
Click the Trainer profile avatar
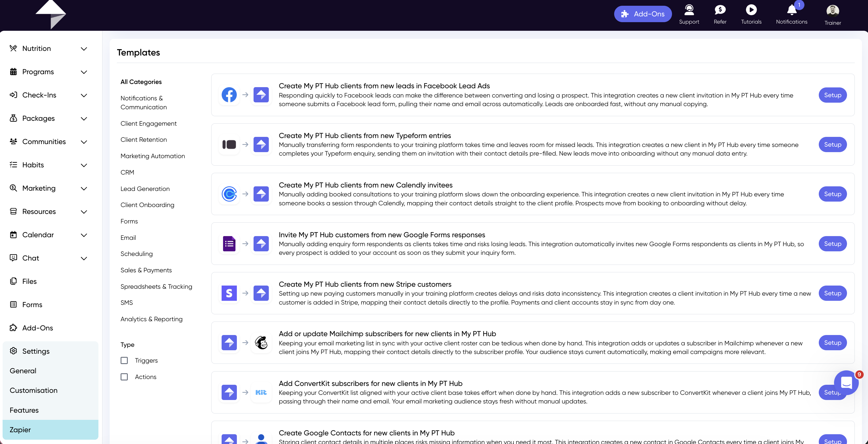(x=833, y=11)
